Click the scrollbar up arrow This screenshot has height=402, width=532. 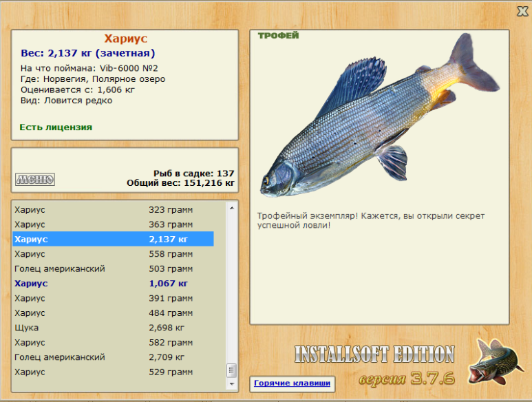tap(232, 208)
